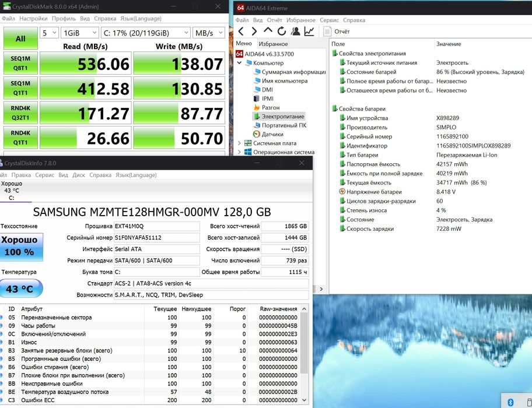Click the Напряжение батареи voltage icon
The image size is (532, 408).
[x=342, y=191]
